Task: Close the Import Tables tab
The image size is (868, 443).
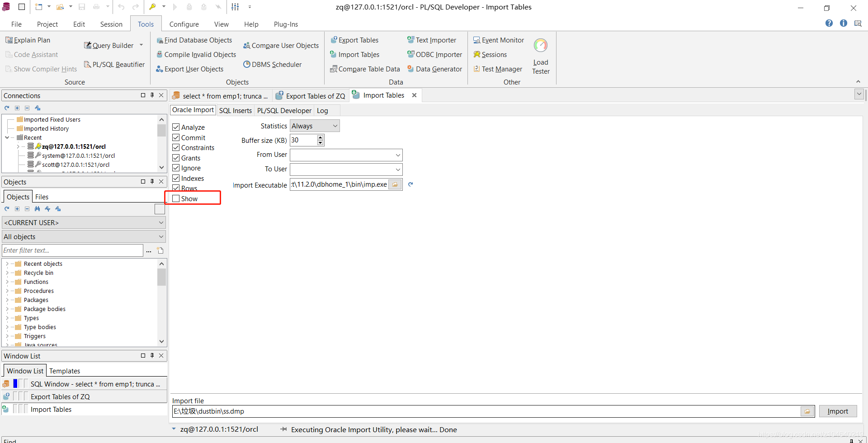Action: click(414, 95)
